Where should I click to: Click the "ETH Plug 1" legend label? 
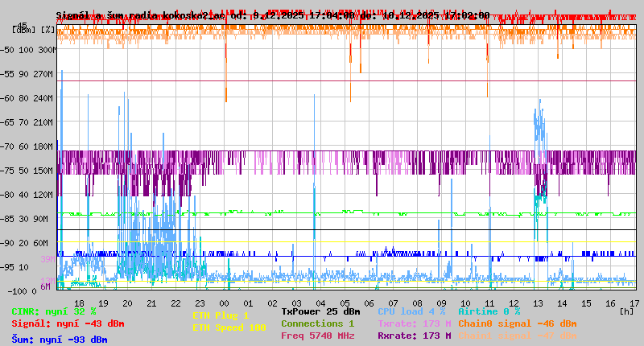[x=221, y=315]
